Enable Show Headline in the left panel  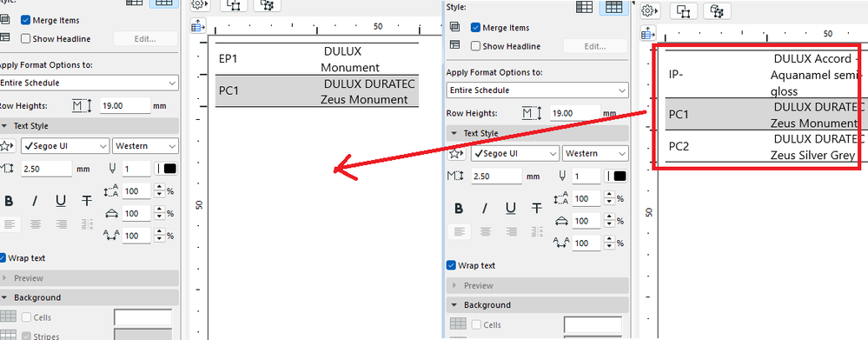pyautogui.click(x=25, y=39)
